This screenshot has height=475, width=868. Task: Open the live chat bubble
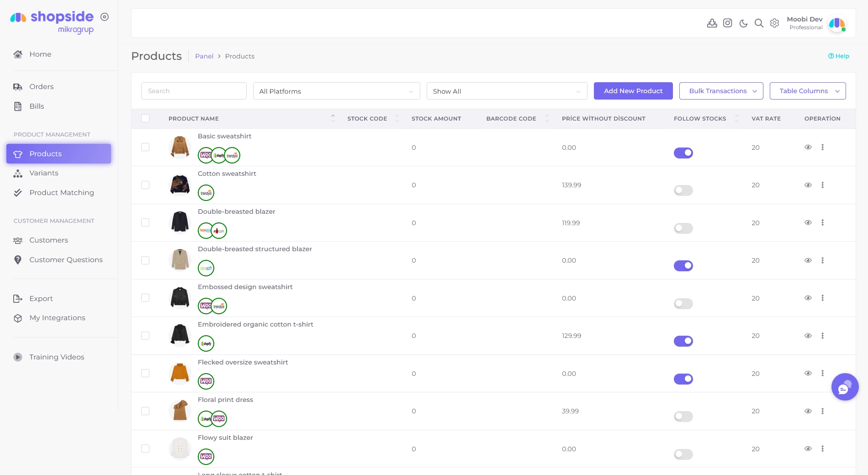point(845,387)
